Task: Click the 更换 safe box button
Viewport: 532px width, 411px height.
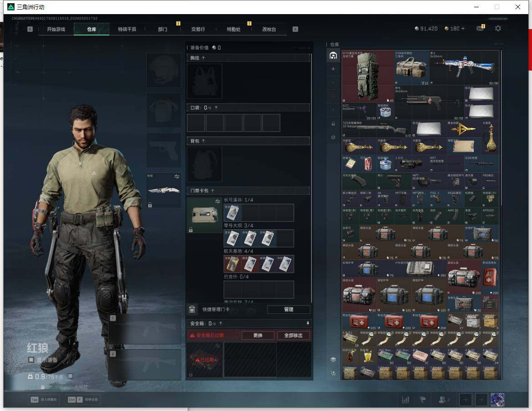Action: [x=258, y=335]
